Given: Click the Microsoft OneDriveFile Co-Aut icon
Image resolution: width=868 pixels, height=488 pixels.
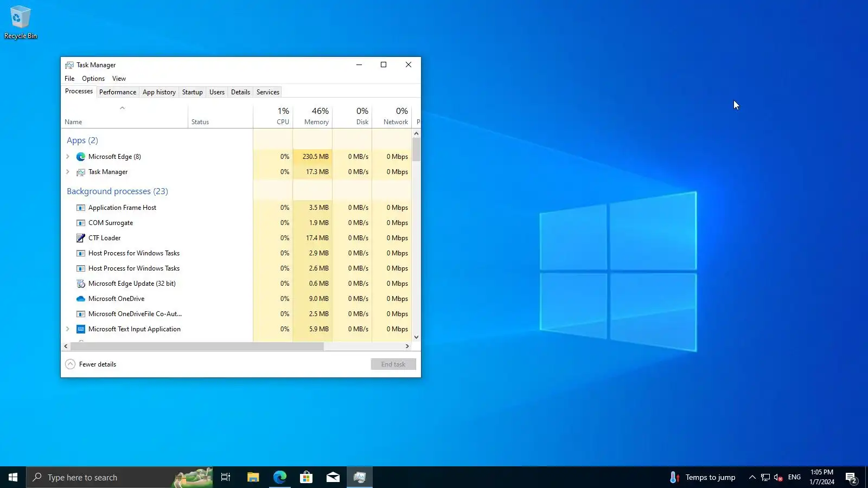Looking at the screenshot, I should pos(81,314).
